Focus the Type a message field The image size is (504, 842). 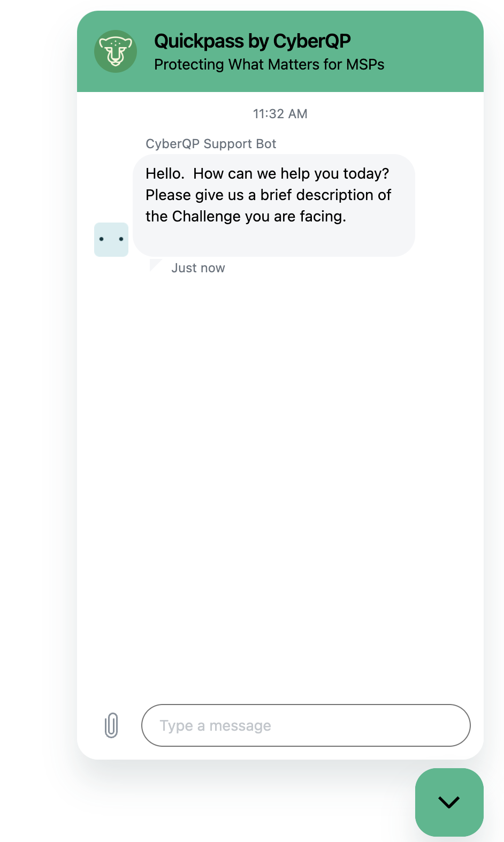[306, 725]
